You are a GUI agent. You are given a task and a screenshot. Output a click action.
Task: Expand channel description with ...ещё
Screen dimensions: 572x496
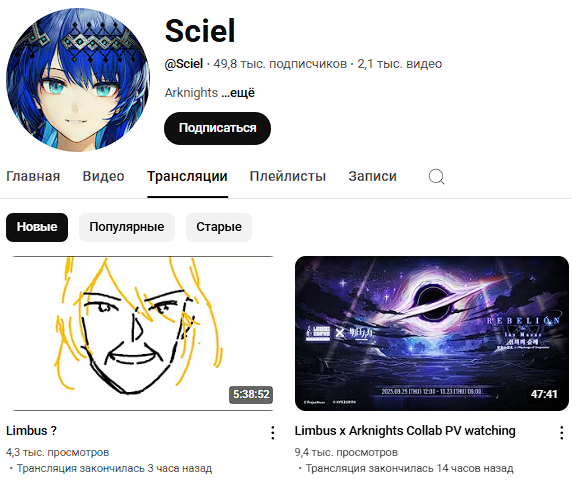click(x=238, y=93)
